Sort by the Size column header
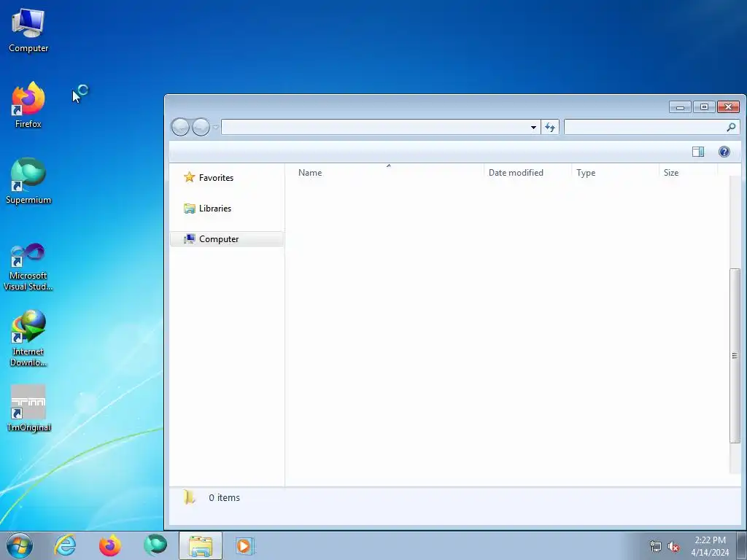Image resolution: width=747 pixels, height=560 pixels. (689, 173)
